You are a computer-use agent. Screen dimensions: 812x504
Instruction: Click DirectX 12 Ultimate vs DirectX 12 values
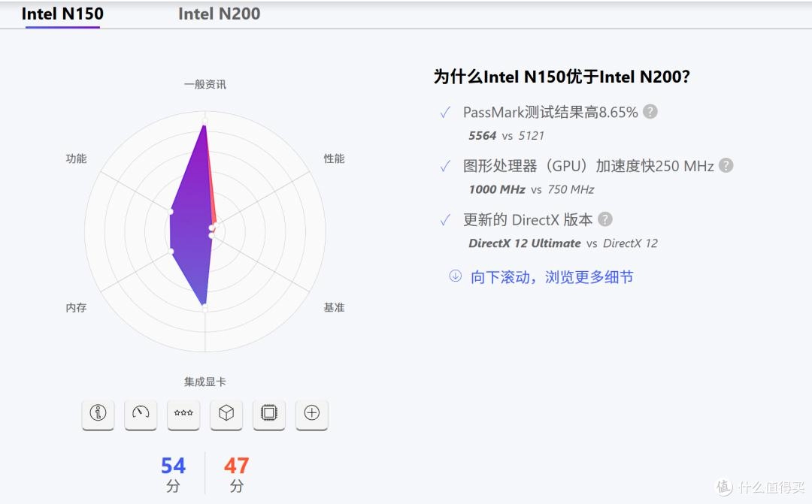563,243
